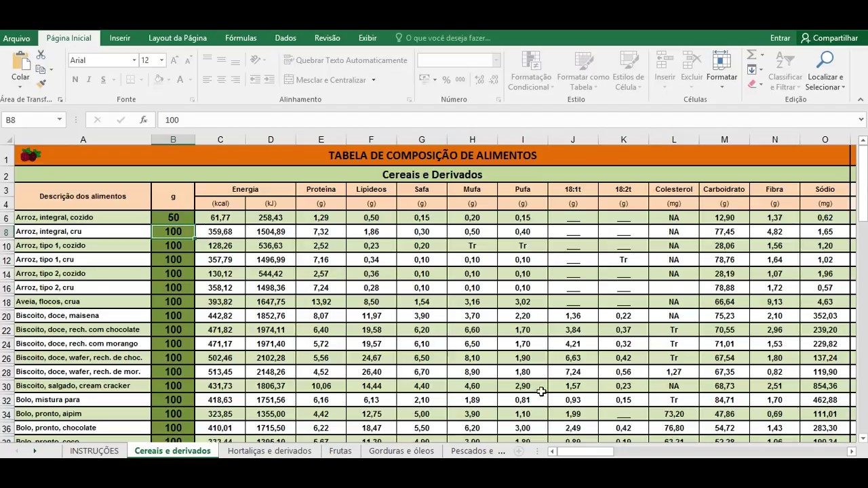Screen dimensions: 868x488
Task: Click the Clear eraser icon
Action: click(751, 84)
